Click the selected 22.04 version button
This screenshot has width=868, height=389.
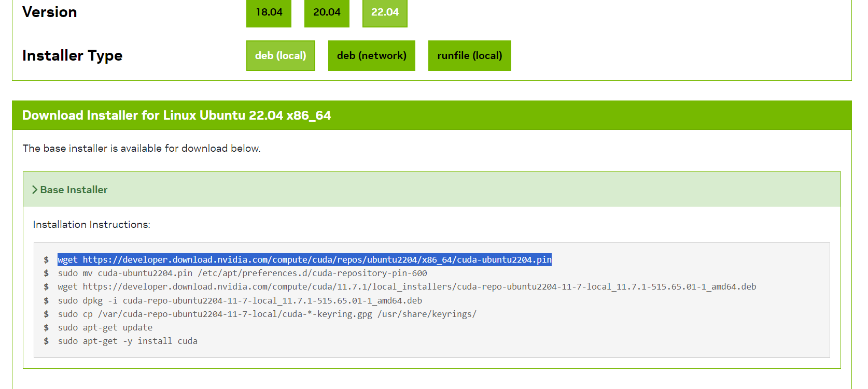click(x=385, y=12)
